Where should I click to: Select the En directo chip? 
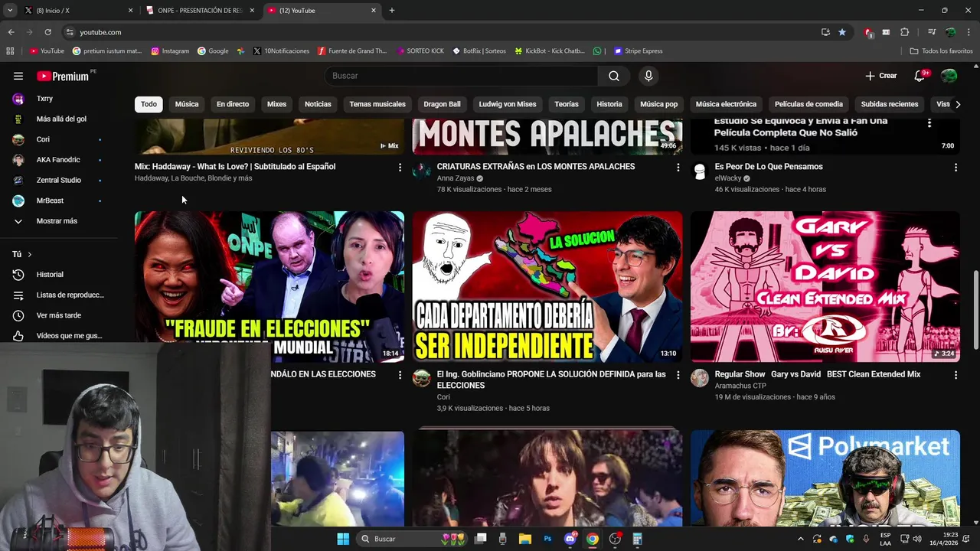(x=233, y=104)
